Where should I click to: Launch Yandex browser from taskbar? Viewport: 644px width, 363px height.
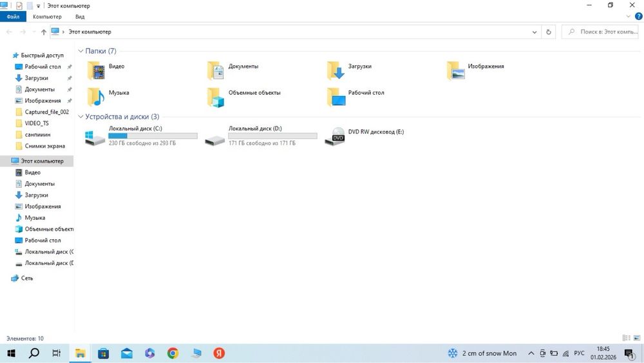tap(219, 353)
